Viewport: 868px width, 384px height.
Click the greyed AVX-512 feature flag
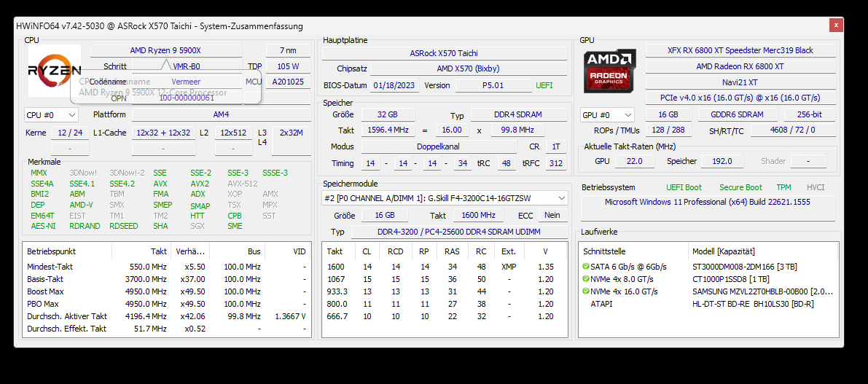tap(243, 184)
